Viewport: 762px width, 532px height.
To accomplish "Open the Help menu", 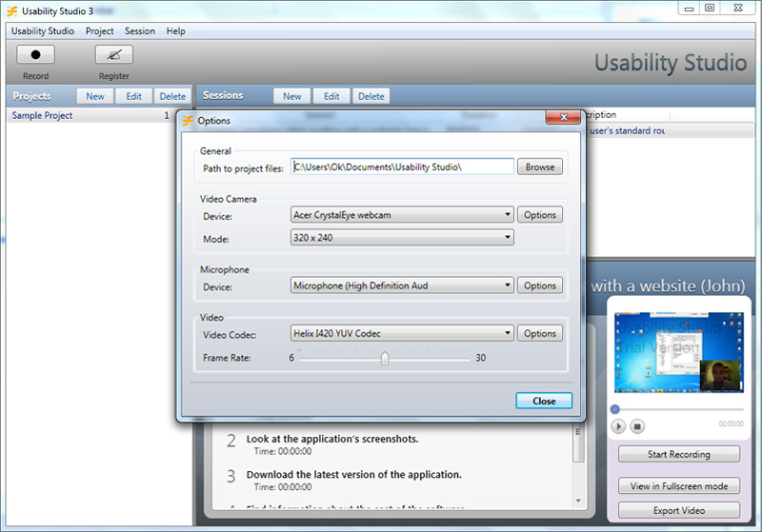I will tap(175, 31).
